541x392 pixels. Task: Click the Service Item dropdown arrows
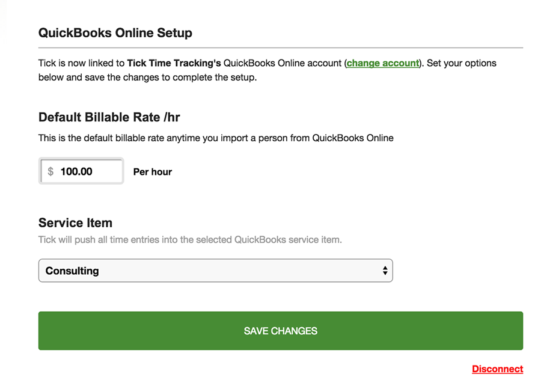385,271
